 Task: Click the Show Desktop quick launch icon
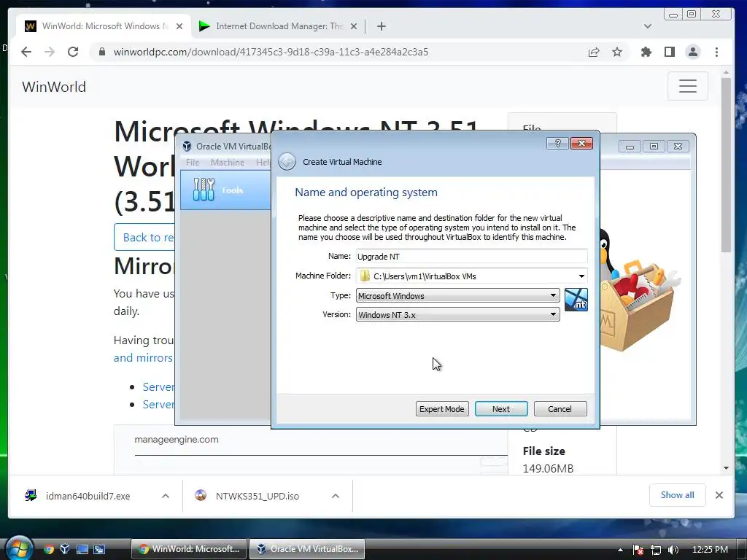point(82,549)
